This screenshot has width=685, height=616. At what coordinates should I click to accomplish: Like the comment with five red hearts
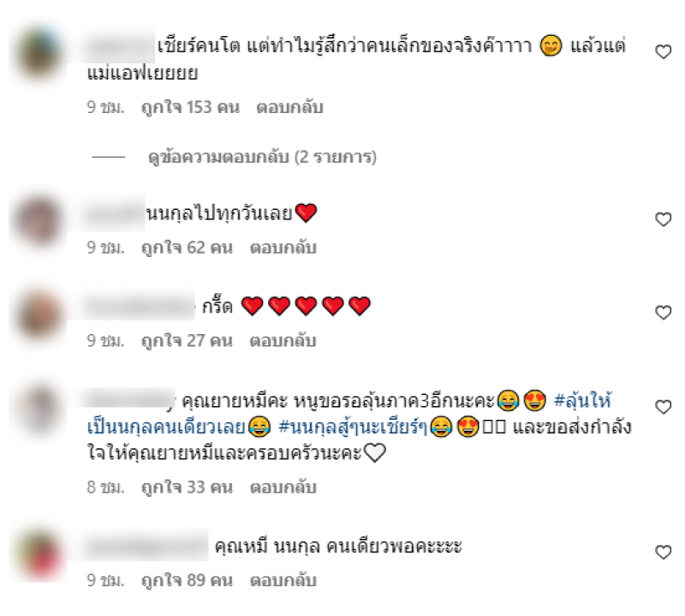point(663,312)
